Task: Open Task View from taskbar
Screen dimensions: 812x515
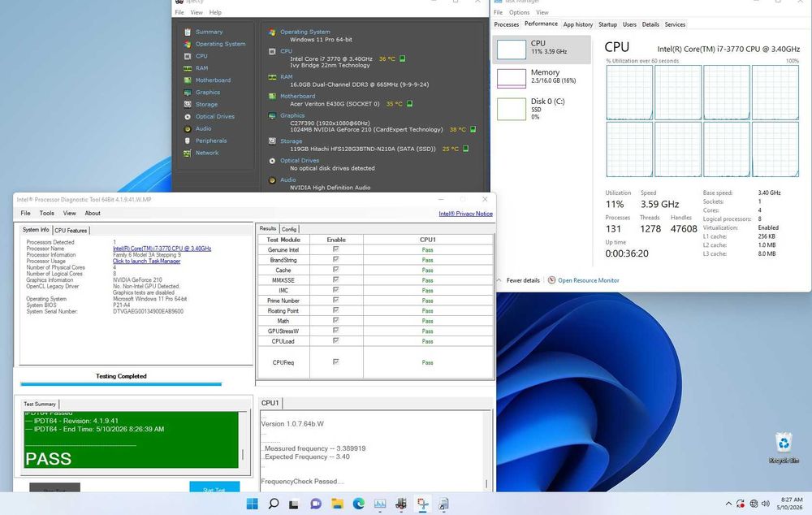Action: click(x=295, y=504)
